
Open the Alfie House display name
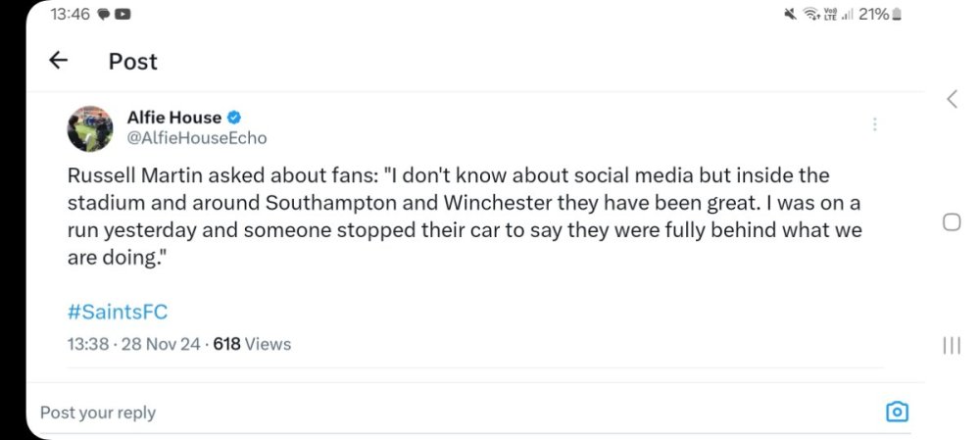click(x=174, y=118)
